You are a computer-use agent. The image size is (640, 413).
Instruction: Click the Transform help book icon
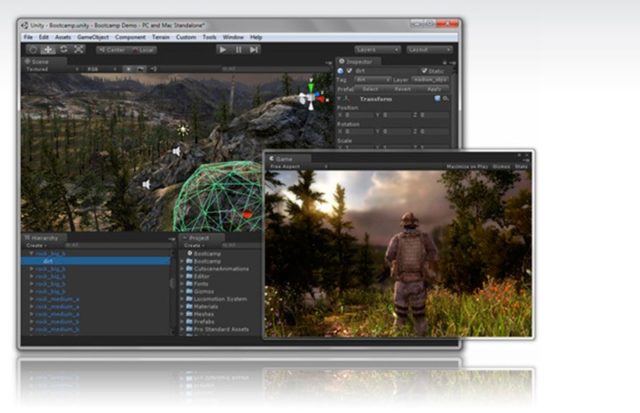tap(437, 99)
